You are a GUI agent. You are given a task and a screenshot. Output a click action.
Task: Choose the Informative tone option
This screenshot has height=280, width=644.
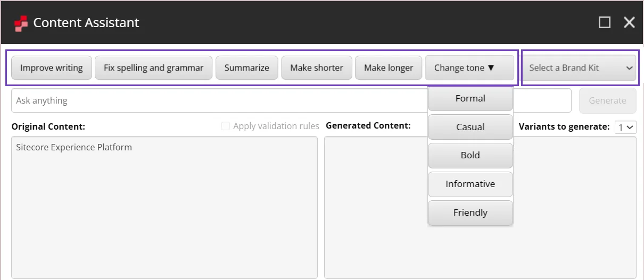(470, 184)
